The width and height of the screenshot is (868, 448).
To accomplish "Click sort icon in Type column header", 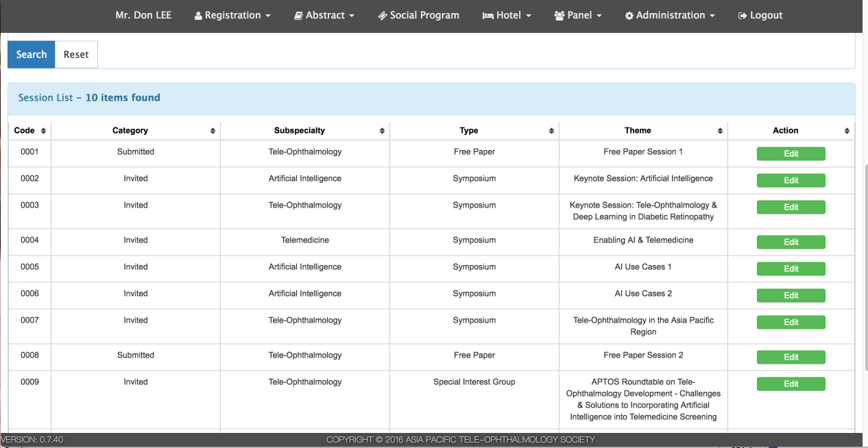I will [551, 131].
